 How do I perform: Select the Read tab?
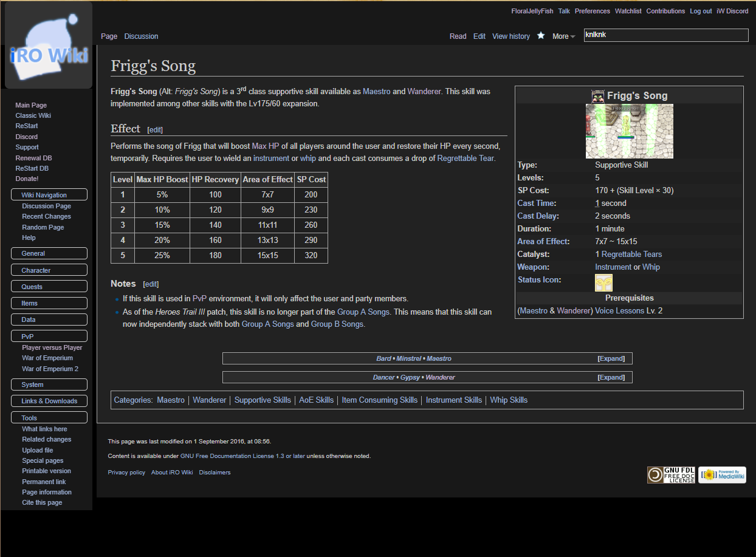pos(458,36)
